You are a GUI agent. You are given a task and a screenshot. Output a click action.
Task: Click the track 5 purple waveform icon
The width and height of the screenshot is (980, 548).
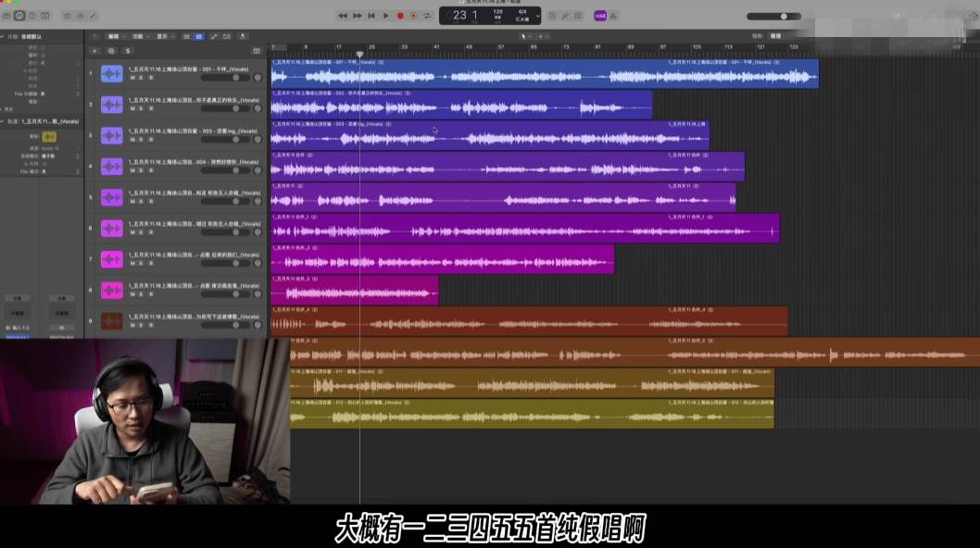click(x=112, y=197)
